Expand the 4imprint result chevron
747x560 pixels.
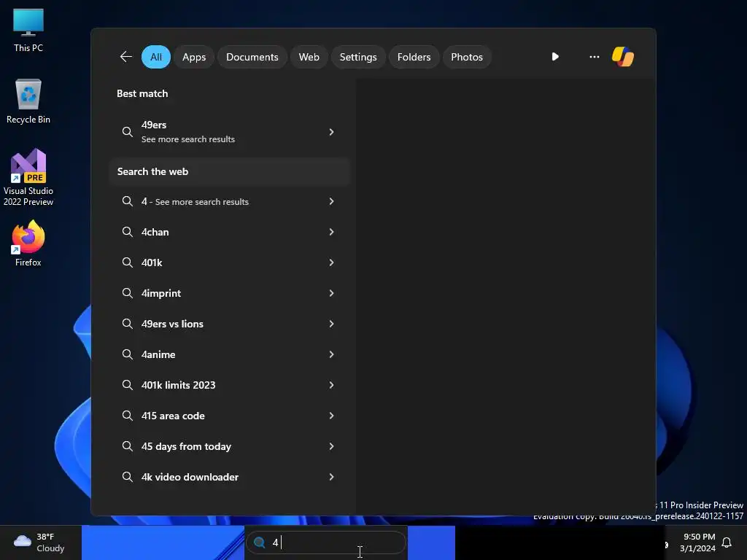332,293
